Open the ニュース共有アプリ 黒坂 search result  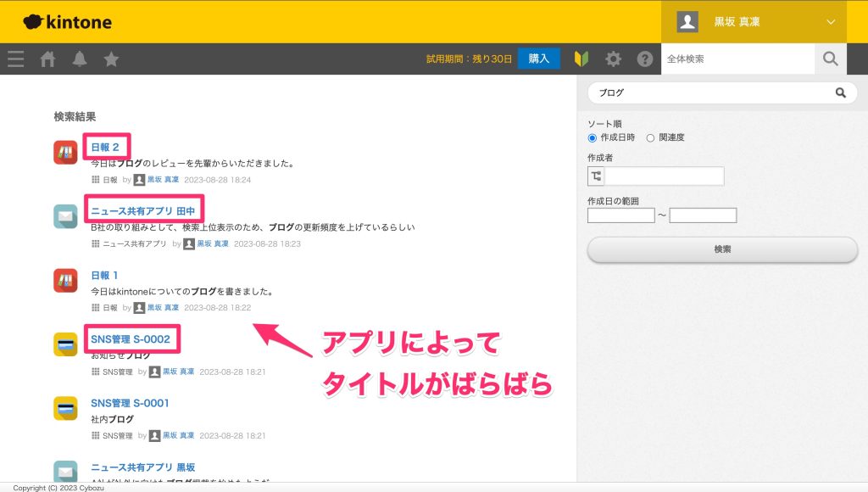click(142, 467)
